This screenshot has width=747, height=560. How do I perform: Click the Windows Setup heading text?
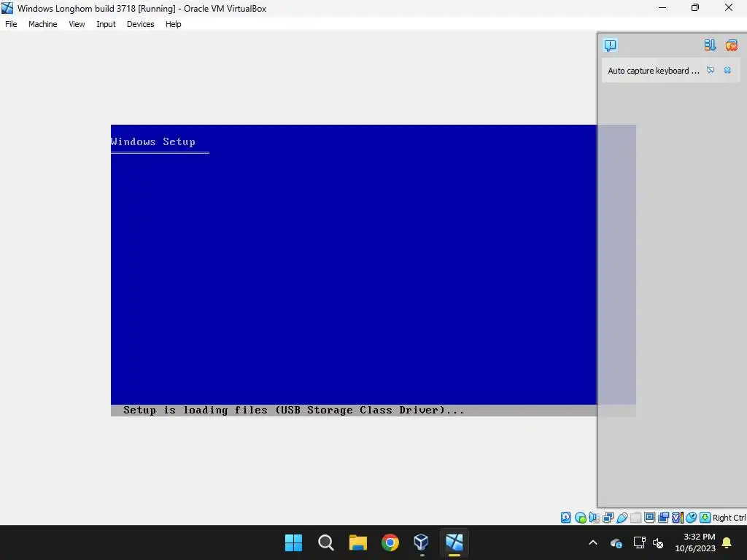tap(153, 142)
